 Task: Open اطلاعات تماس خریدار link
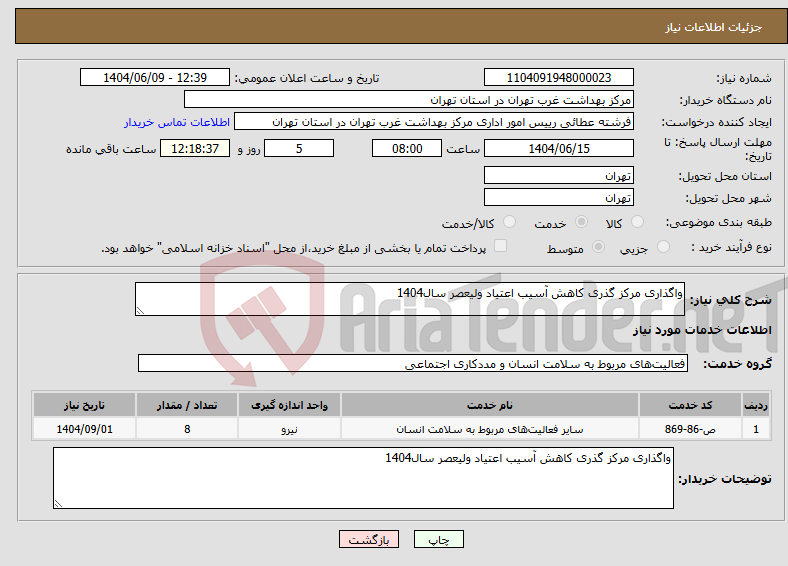177,122
